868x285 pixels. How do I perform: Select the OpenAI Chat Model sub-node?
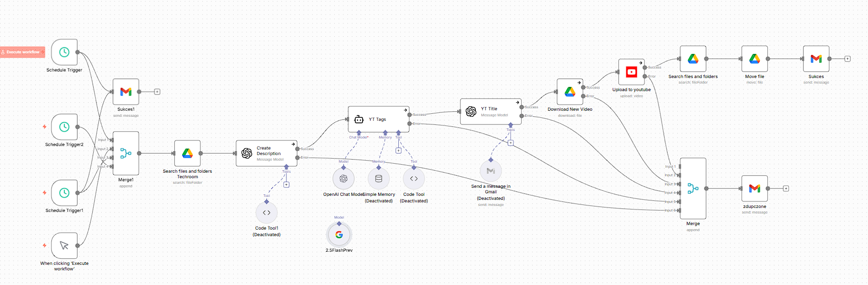pyautogui.click(x=343, y=179)
